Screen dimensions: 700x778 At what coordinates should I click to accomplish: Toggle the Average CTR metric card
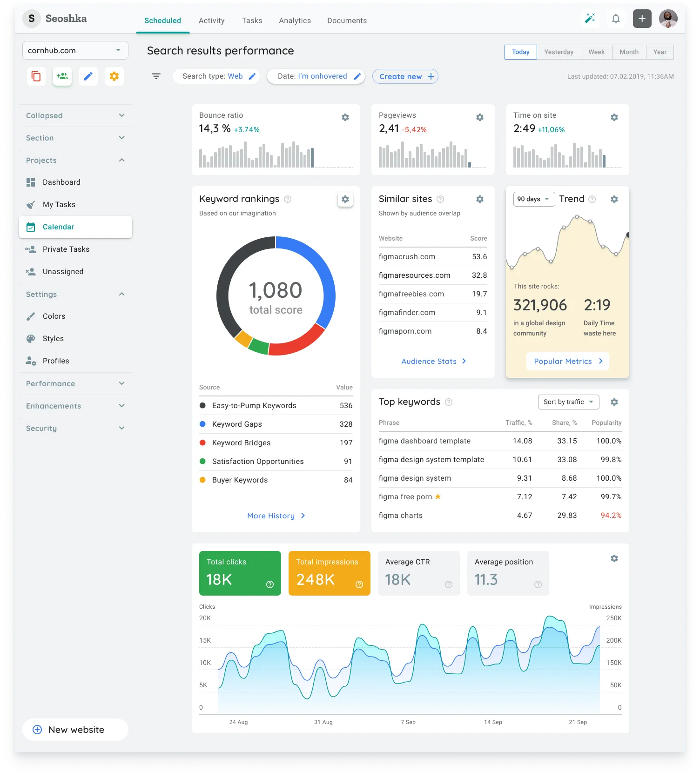[418, 573]
